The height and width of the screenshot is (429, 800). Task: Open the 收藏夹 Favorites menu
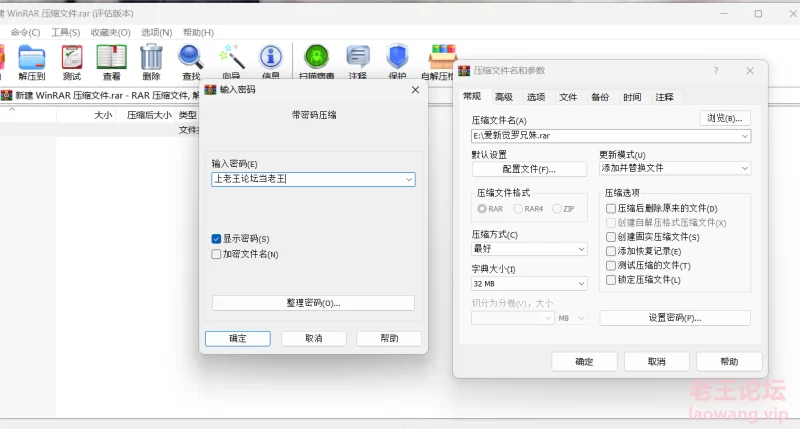click(x=111, y=33)
